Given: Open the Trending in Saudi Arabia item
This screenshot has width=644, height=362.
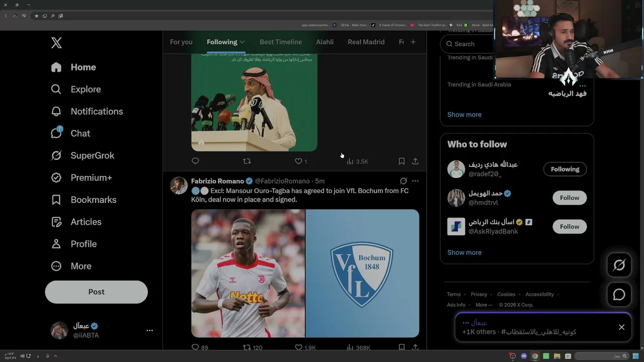Looking at the screenshot, I should pos(479,84).
